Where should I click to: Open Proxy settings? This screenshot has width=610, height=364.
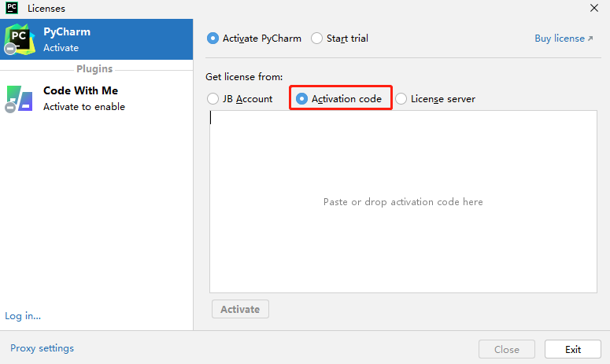point(42,348)
